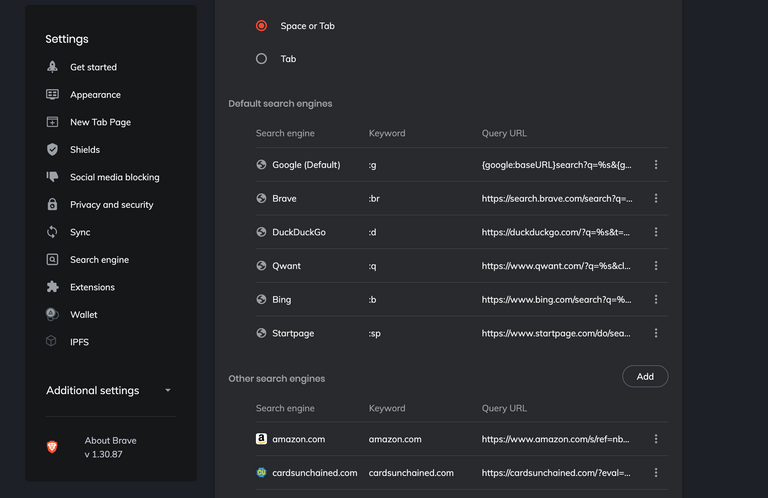Click the Get started rocket icon

[x=52, y=67]
